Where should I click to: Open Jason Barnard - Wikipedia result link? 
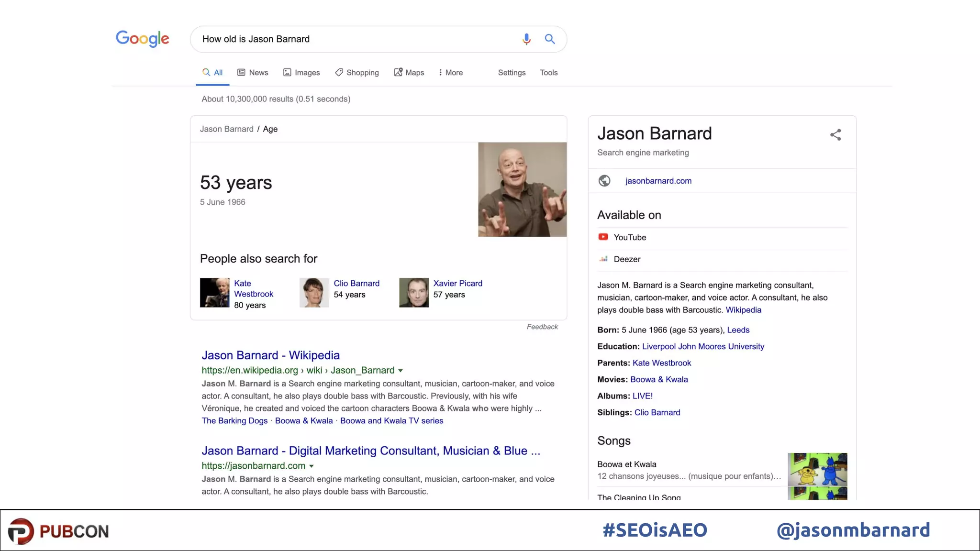(x=270, y=355)
